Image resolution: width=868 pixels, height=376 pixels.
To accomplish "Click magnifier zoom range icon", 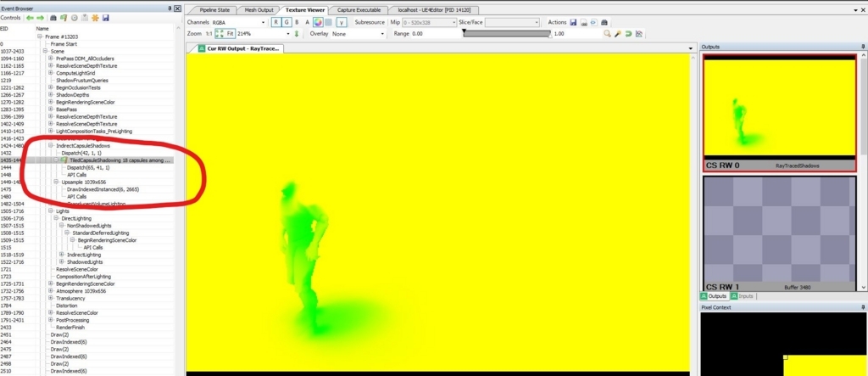I will tap(607, 34).
